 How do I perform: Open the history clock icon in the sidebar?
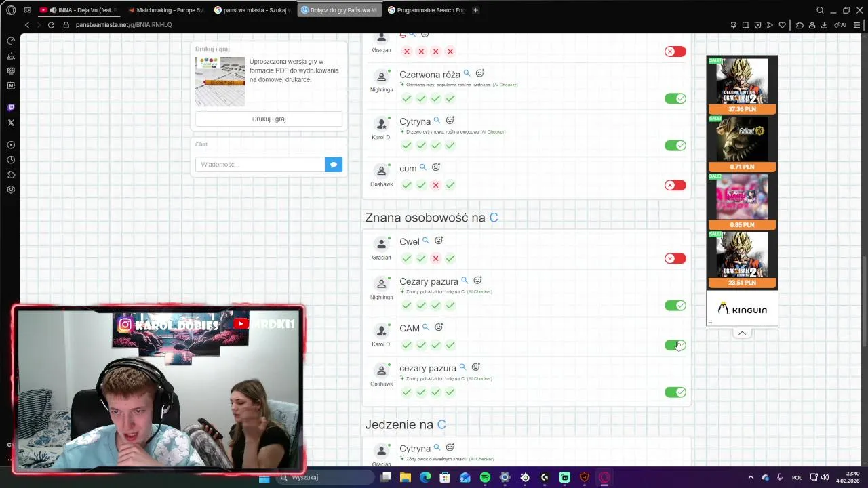tap(11, 160)
